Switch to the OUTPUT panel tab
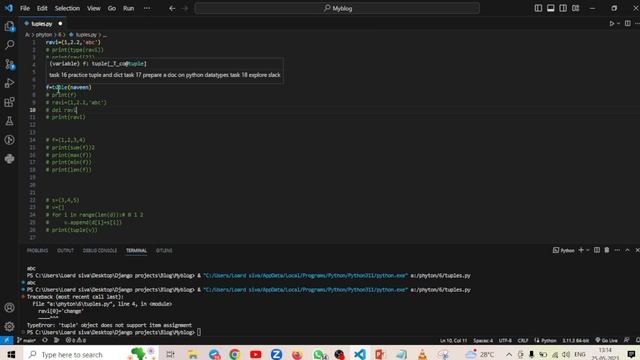This screenshot has height=360, width=640. pyautogui.click(x=65, y=250)
